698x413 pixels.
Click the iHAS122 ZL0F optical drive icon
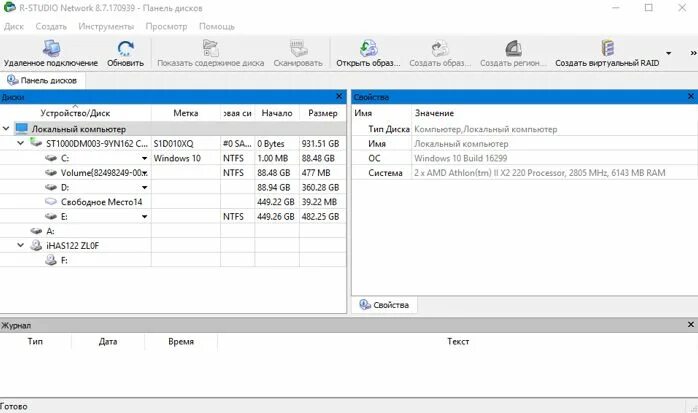pos(36,245)
